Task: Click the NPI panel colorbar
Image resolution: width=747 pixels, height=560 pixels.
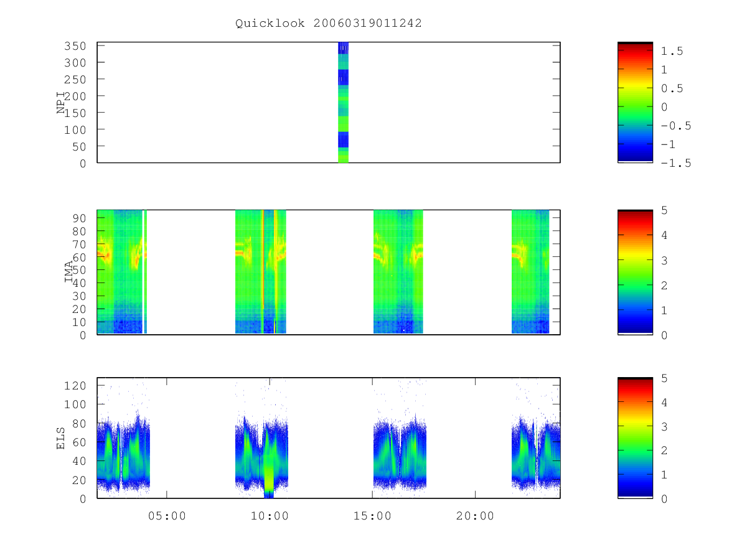Action: click(635, 102)
